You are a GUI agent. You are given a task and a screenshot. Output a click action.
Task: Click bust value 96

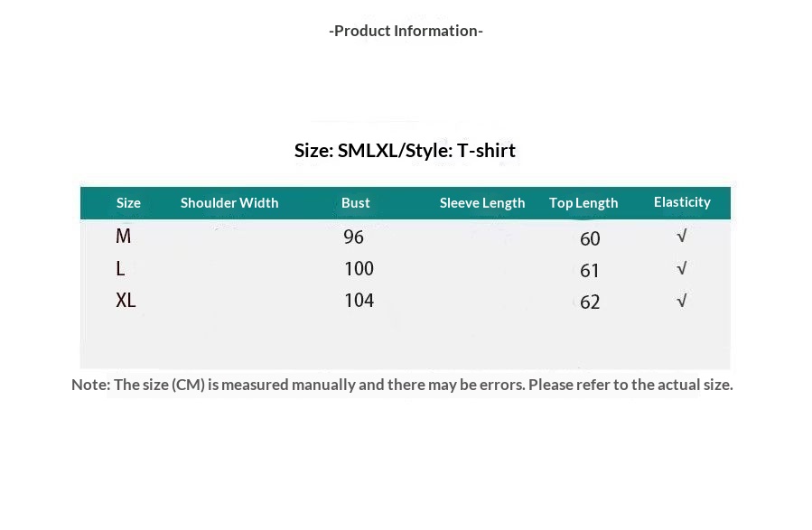coord(353,237)
